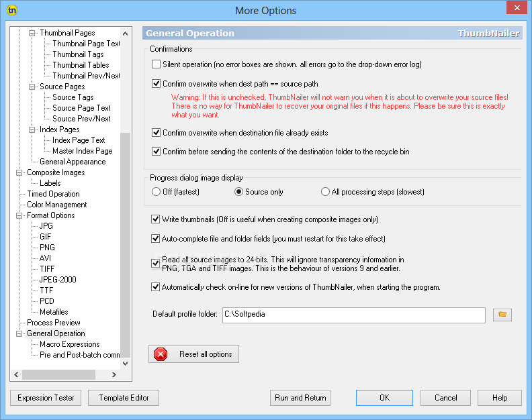Open Process Preview settings
The image size is (532, 420).
tap(54, 323)
